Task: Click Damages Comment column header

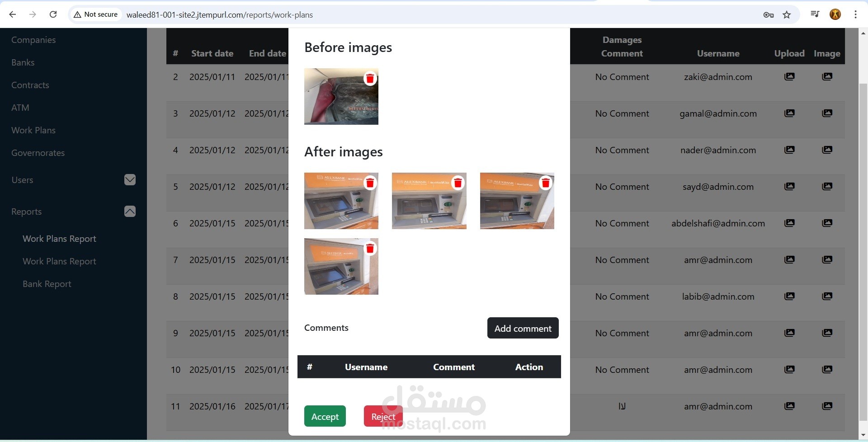Action: coord(622,47)
